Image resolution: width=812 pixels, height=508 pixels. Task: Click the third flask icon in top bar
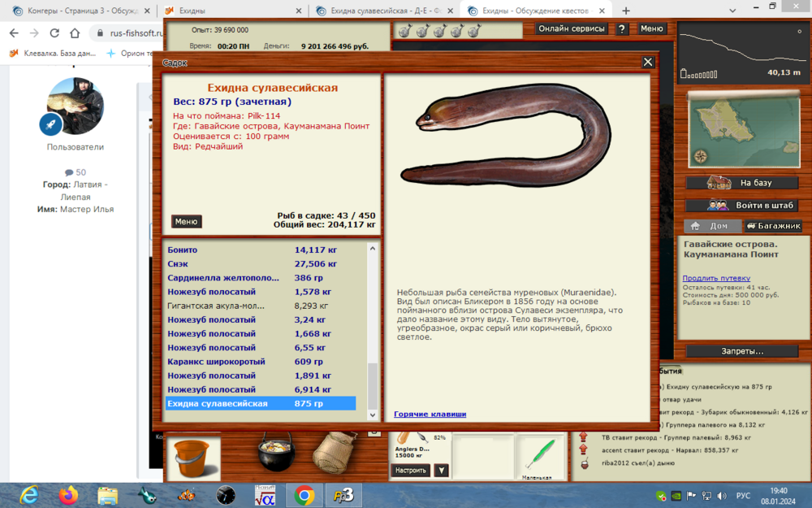[x=439, y=31]
